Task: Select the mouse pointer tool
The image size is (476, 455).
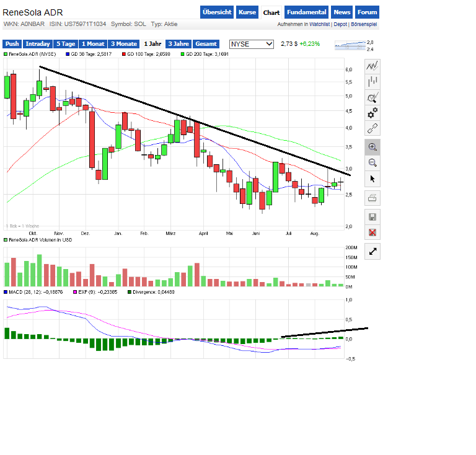Action: (x=372, y=179)
